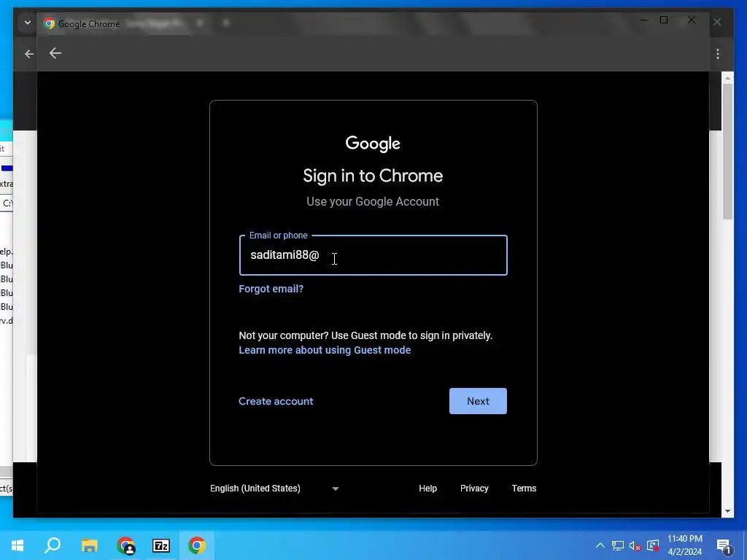Open Windows Search on the taskbar

pos(53,545)
